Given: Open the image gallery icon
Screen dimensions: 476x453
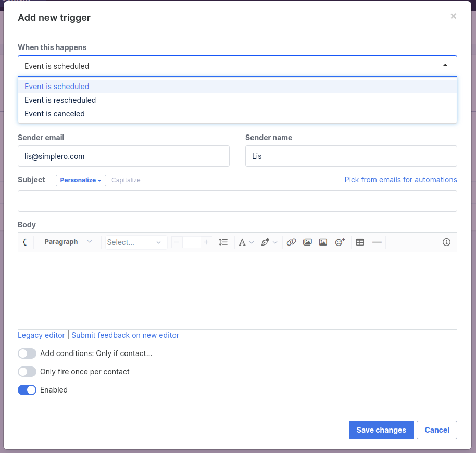Looking at the screenshot, I should (307, 242).
